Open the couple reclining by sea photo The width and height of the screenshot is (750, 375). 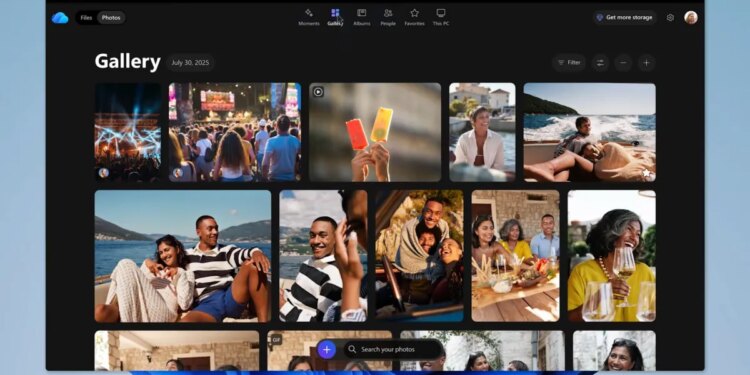point(183,256)
